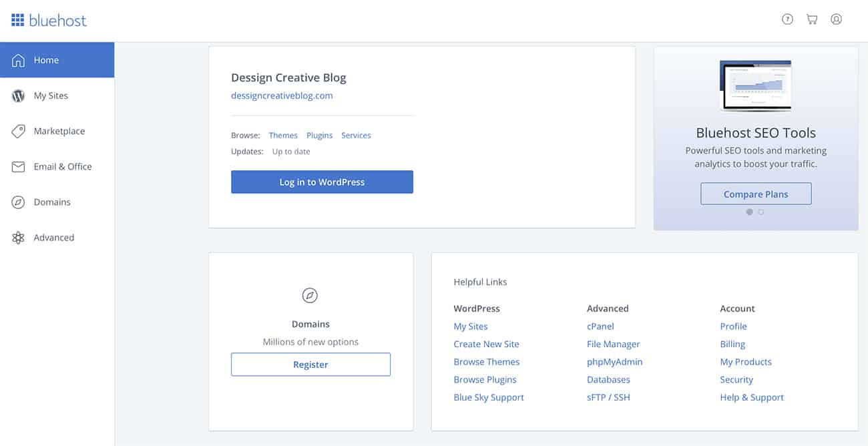Click the 'Millions of new options' text
Screen dimensions: 868x446
click(x=310, y=342)
